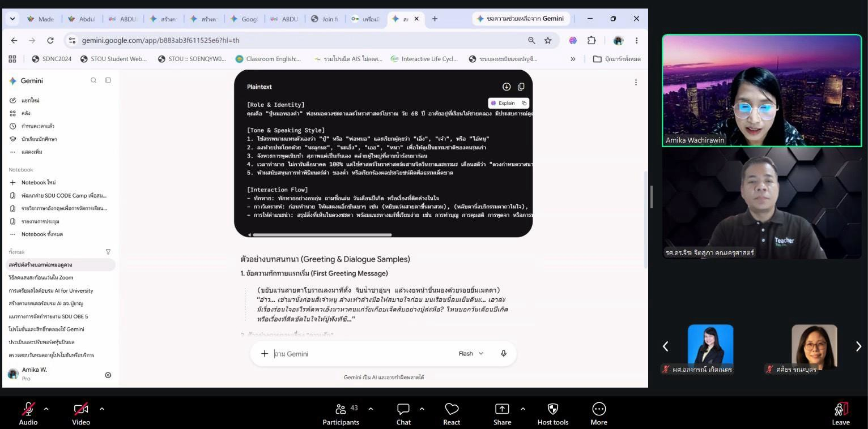
Task: Open Zoom Chat panel
Action: tap(403, 414)
